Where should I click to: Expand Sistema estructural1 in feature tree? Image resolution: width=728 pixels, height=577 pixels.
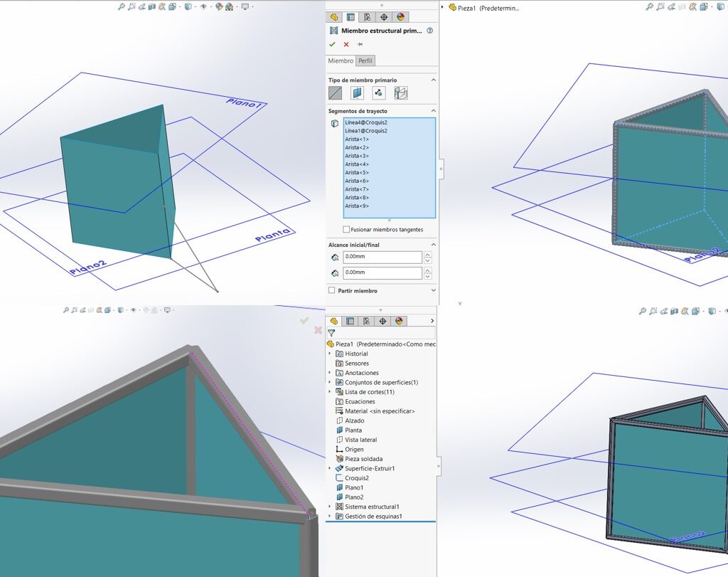pos(330,507)
